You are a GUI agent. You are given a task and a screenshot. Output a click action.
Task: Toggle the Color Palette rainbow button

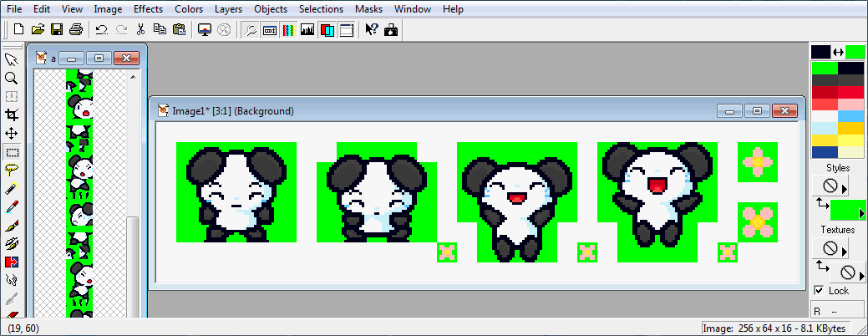288,30
